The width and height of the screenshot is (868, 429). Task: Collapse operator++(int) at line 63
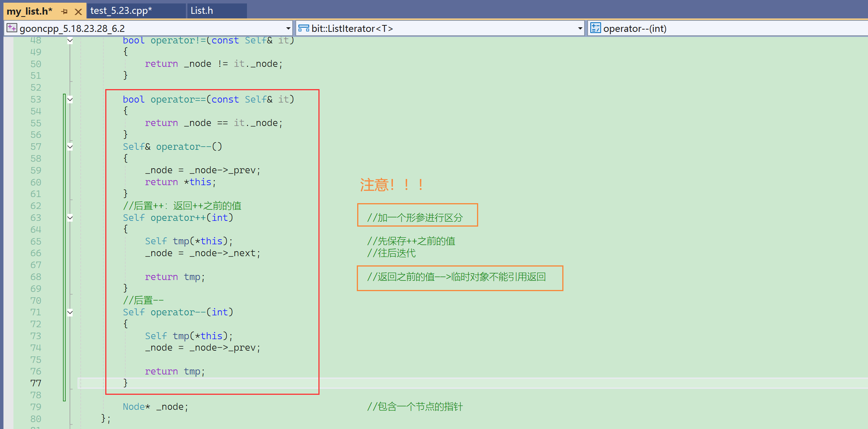[70, 218]
